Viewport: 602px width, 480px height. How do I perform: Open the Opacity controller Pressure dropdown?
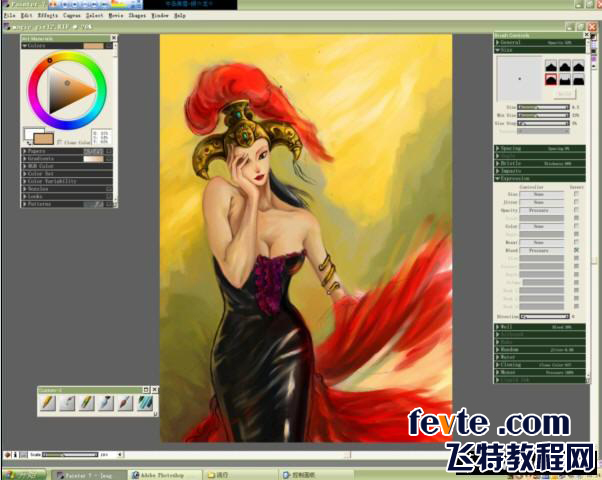pos(541,210)
